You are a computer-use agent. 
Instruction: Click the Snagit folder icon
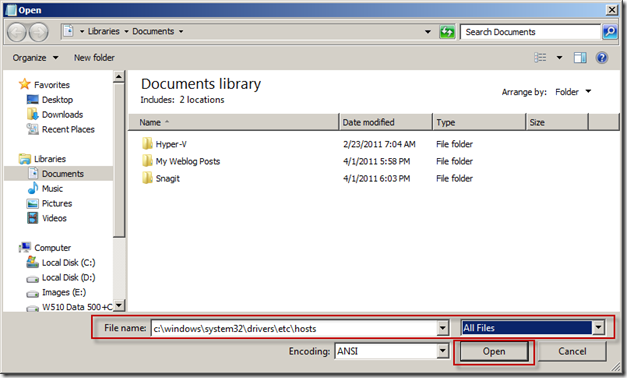pyautogui.click(x=147, y=178)
